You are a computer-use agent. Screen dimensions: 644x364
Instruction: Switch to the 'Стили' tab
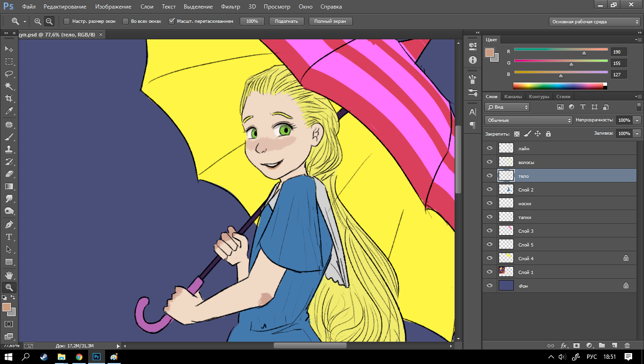click(x=563, y=97)
